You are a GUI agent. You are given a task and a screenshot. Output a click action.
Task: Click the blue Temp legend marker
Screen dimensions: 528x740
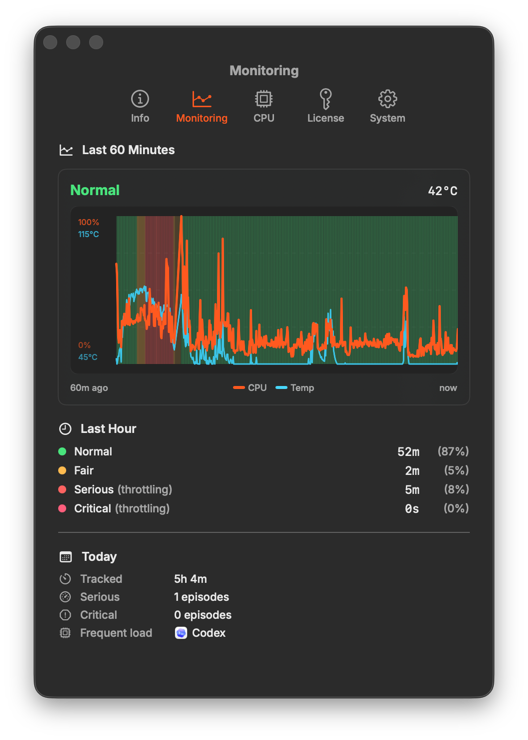point(281,388)
